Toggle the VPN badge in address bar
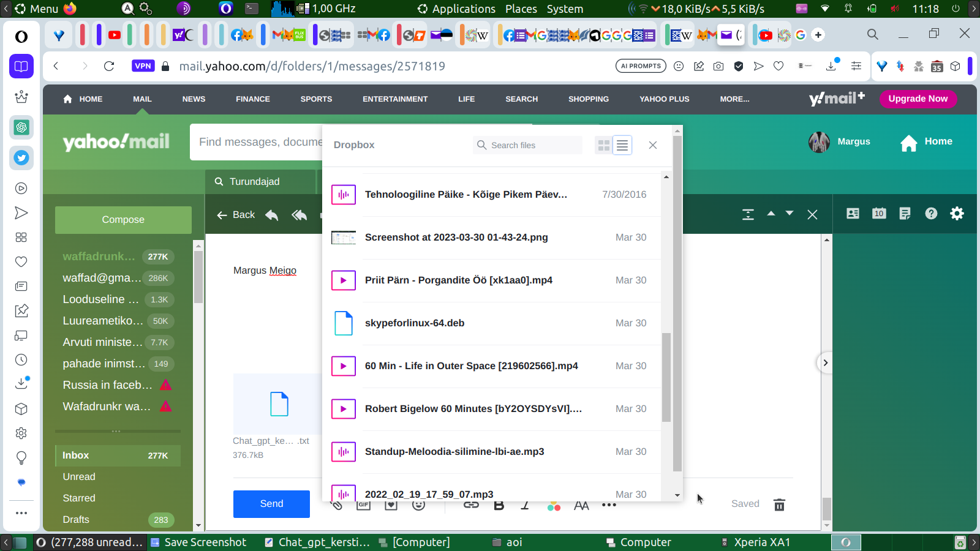 [x=143, y=66]
